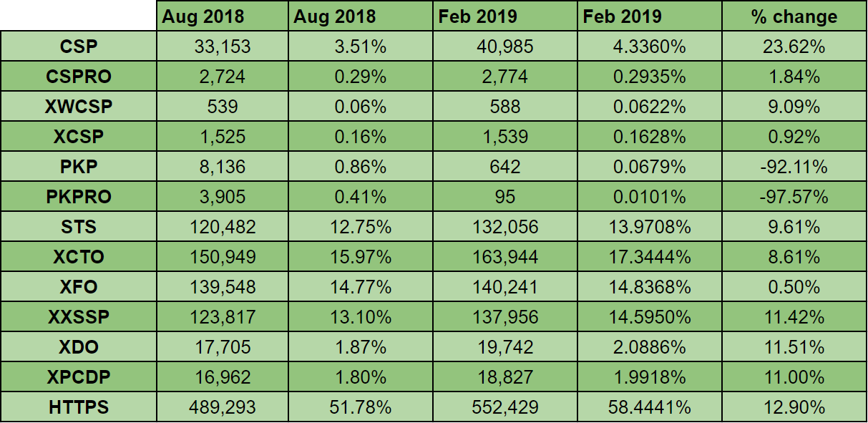Click the cell containing 58.4441%
The image size is (868, 423).
[650, 407]
